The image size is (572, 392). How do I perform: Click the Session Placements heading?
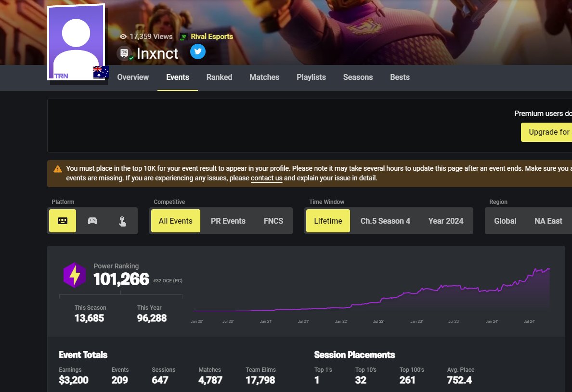click(354, 355)
